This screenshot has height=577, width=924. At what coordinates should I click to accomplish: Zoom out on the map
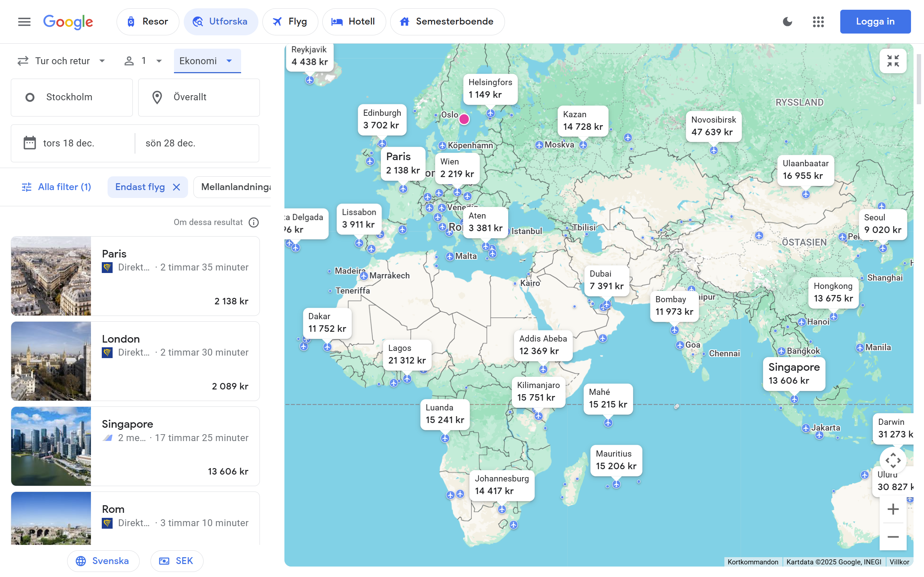pyautogui.click(x=893, y=537)
